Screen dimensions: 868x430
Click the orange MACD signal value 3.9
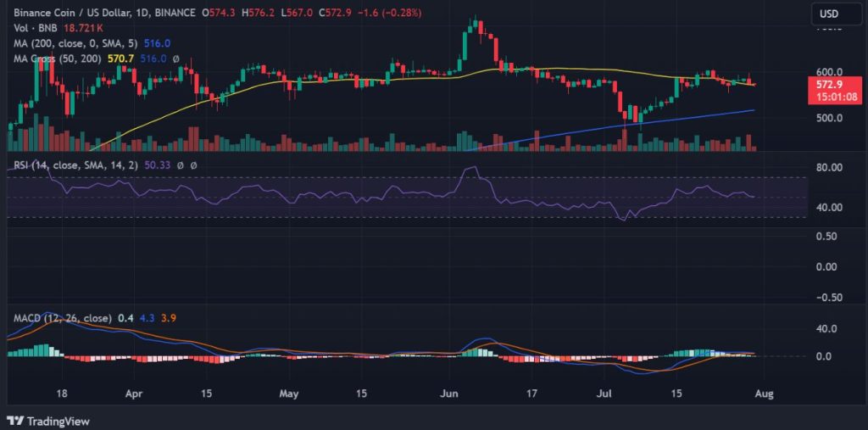[169, 319]
